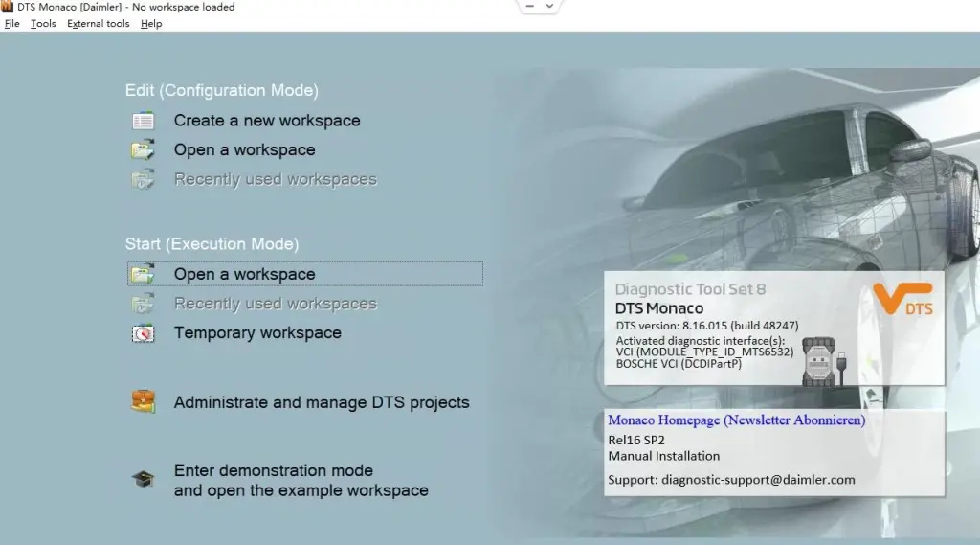Click Support: diagnostic-support@daimler.com text
980x545 pixels.
pos(731,479)
